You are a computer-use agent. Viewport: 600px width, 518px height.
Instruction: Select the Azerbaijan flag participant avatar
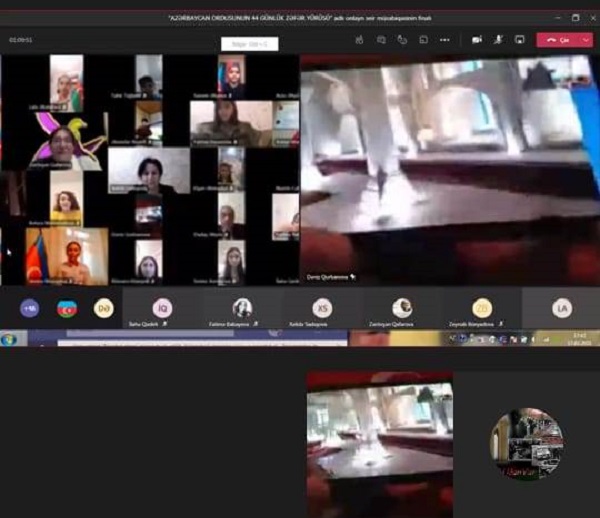tap(67, 308)
